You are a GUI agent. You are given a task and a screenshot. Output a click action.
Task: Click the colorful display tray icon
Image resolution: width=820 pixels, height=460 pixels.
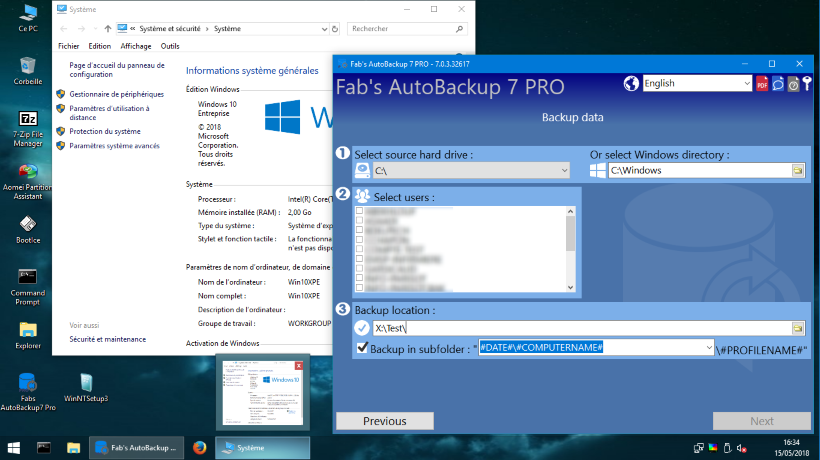[x=713, y=447]
